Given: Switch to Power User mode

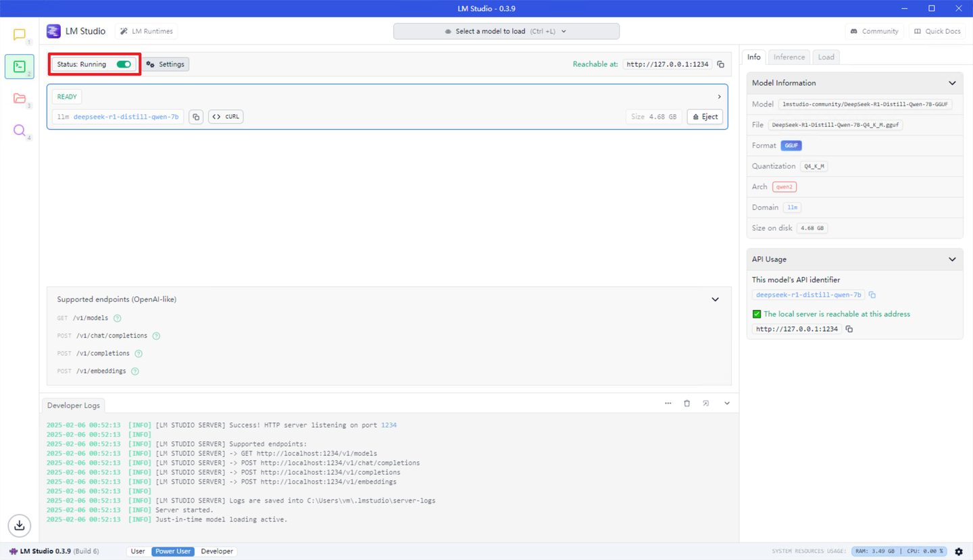Looking at the screenshot, I should (x=173, y=551).
